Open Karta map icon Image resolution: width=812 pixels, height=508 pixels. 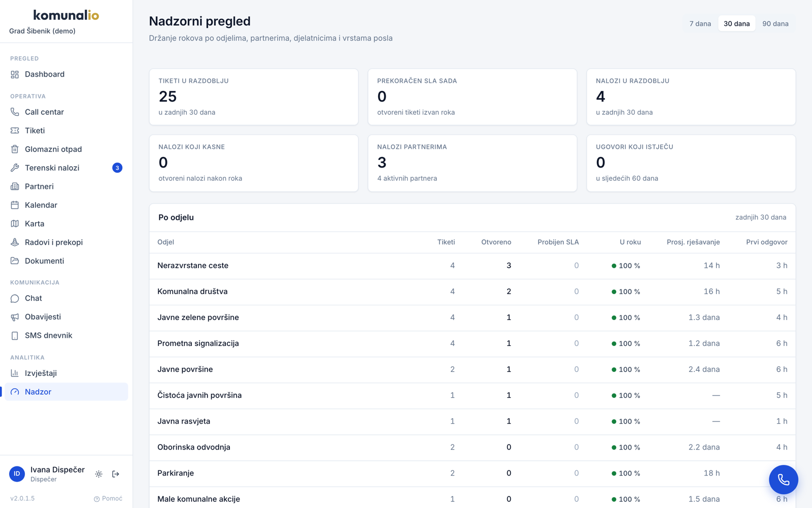point(15,224)
